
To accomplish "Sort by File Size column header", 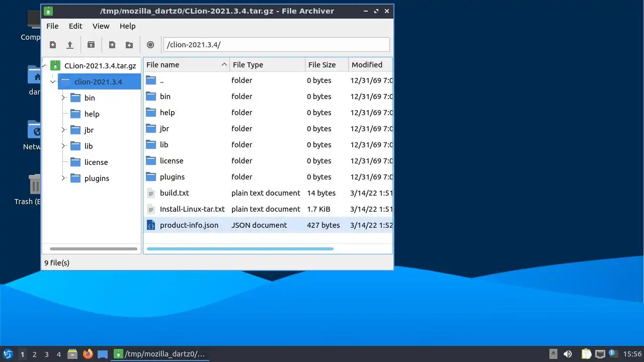I will 327,64.
